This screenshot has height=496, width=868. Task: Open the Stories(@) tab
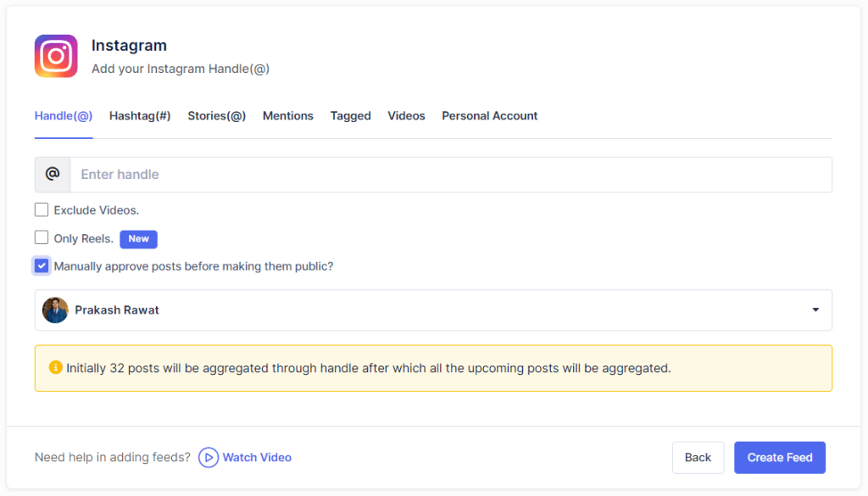[217, 116]
